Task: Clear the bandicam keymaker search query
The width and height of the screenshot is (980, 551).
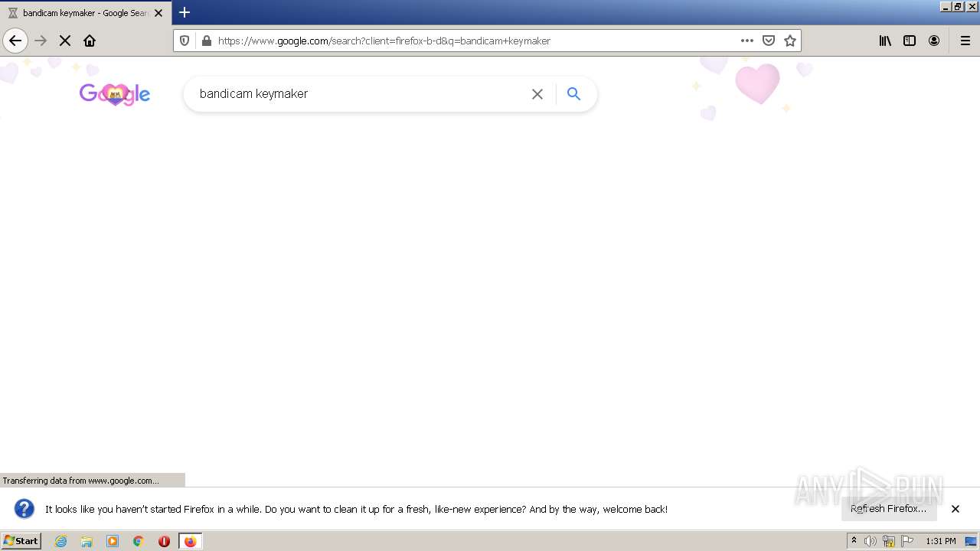Action: coord(537,93)
